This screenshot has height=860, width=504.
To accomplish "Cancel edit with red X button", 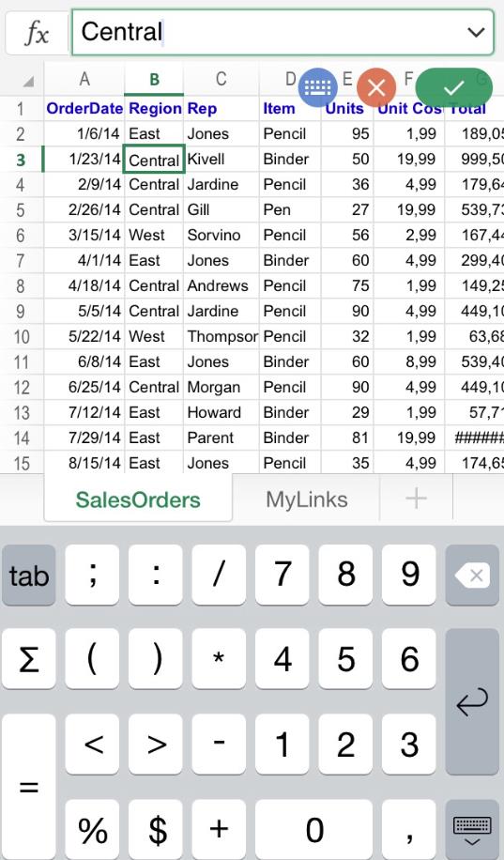I will pos(376,87).
